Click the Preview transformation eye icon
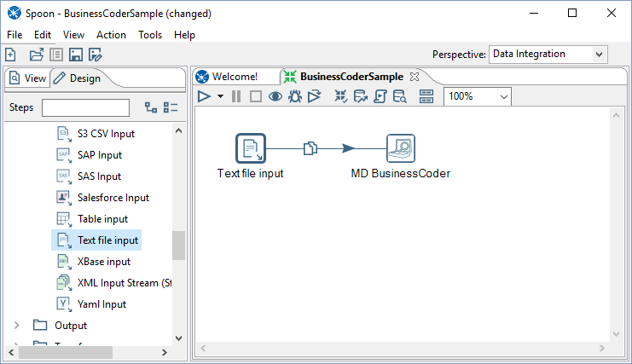 tap(275, 96)
